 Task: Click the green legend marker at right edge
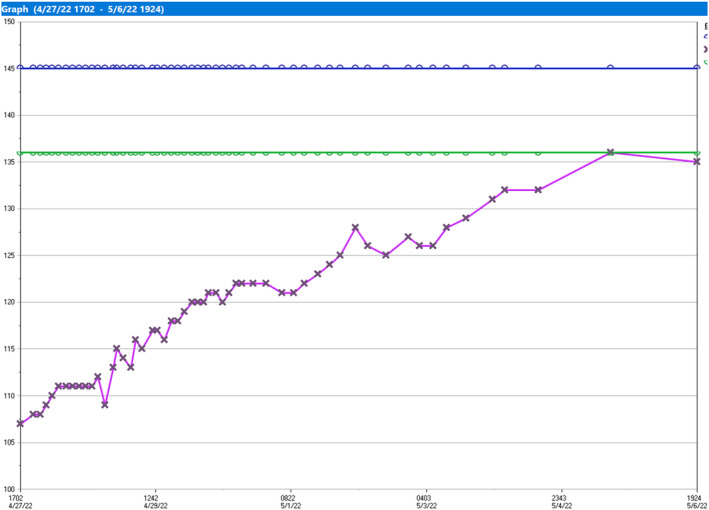(x=706, y=62)
